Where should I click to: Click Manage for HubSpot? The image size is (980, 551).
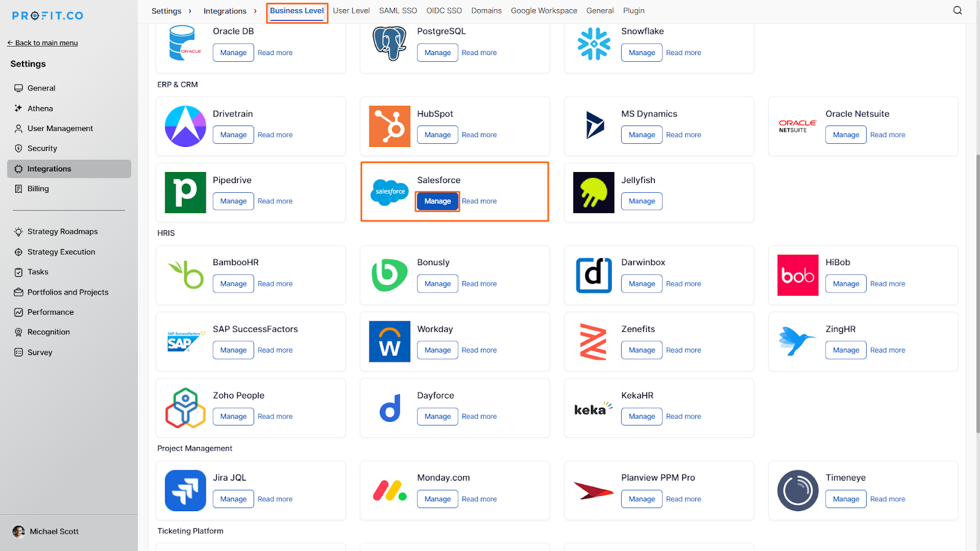coord(437,135)
